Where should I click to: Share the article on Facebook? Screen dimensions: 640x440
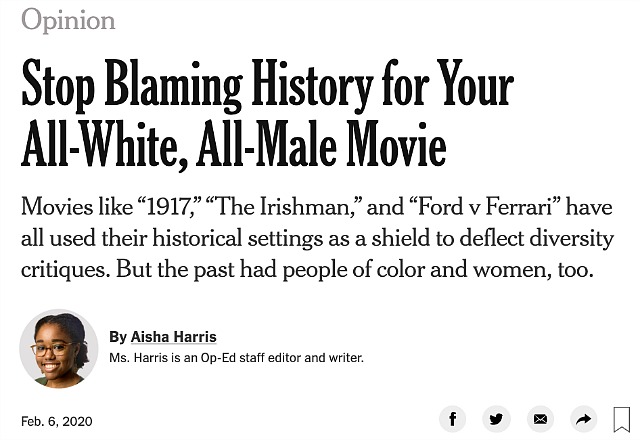coord(452,419)
